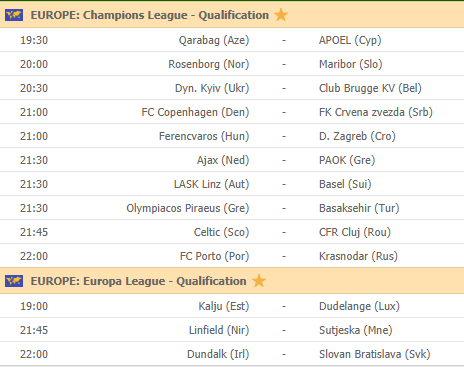This screenshot has width=464, height=367.
Task: Click the Europe map flag beside Europa League
Action: point(14,281)
